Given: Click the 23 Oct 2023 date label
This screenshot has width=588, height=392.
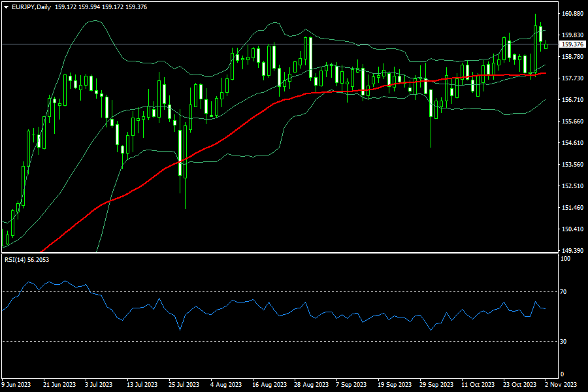Looking at the screenshot, I should [520, 385].
